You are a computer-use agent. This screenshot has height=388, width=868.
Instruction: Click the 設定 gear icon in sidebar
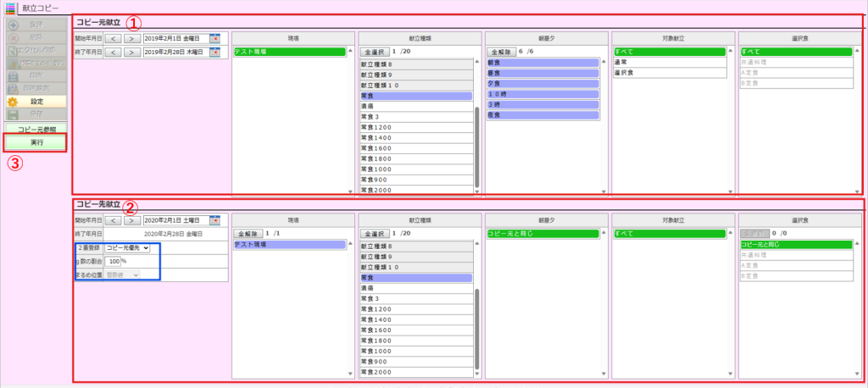click(12, 102)
